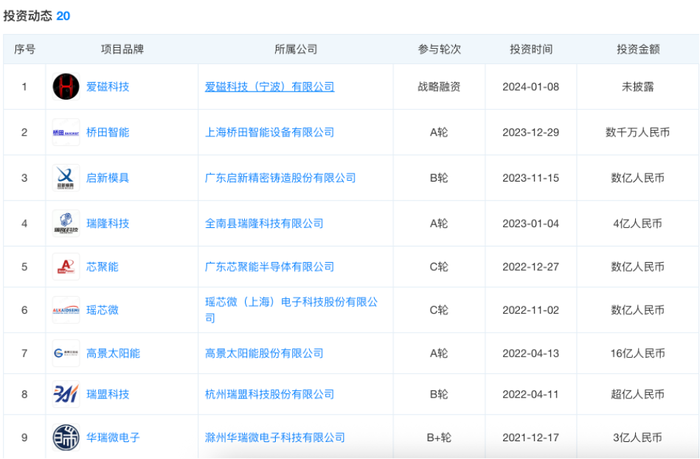Open company link 滁州华瑞微电子科技有限公司

(x=275, y=438)
